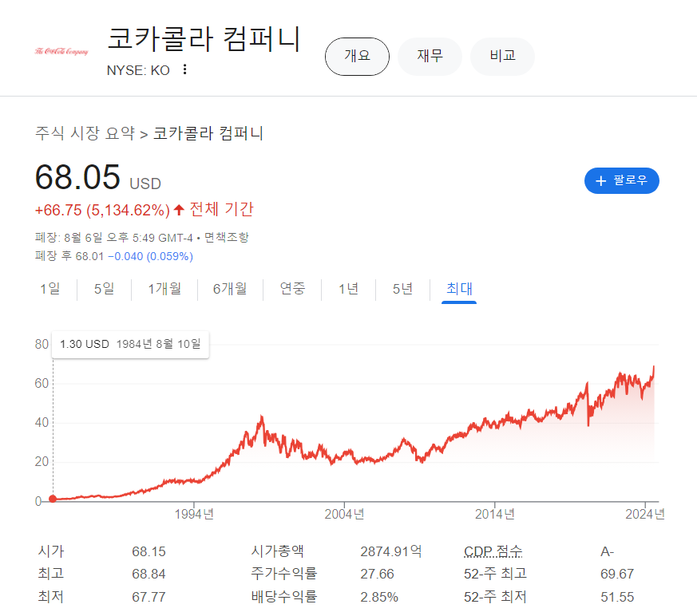Click the +66.75 (5,134.62%) change text
697x616 pixels.
102,210
